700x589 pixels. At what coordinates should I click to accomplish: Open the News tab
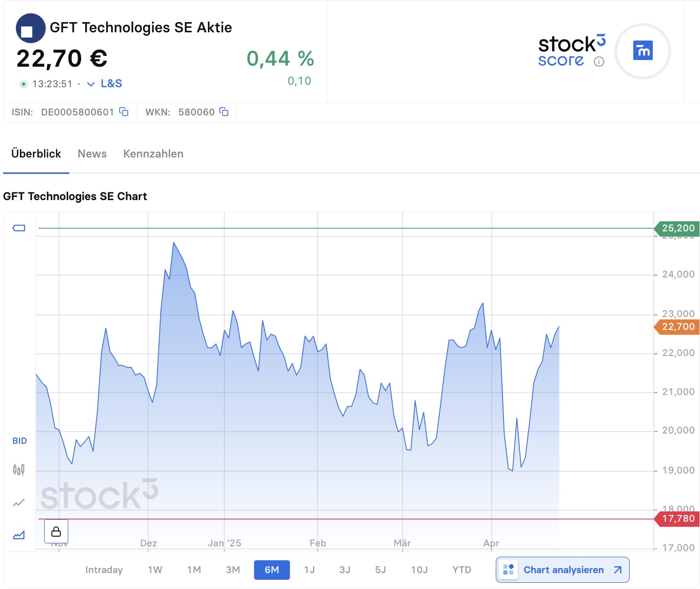pos(92,154)
